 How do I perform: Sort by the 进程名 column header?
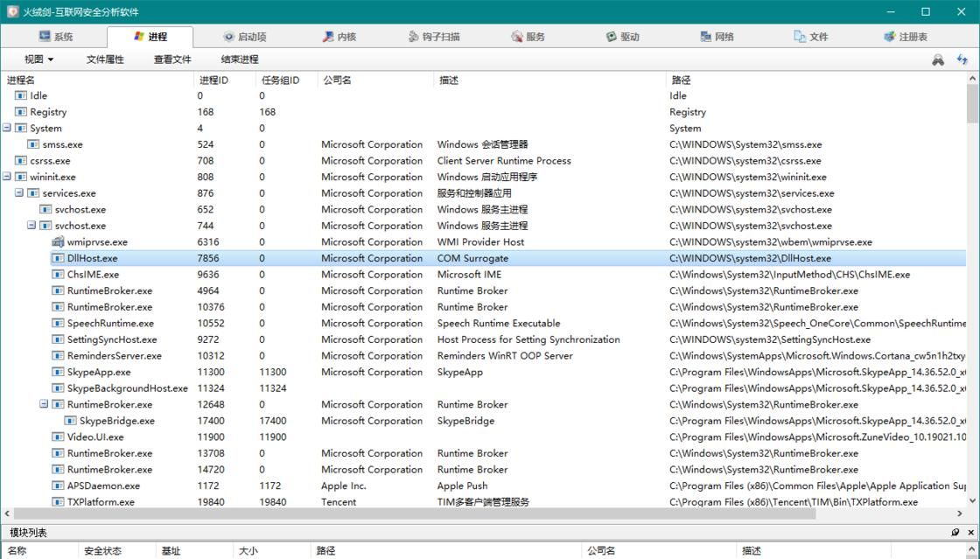(97, 80)
